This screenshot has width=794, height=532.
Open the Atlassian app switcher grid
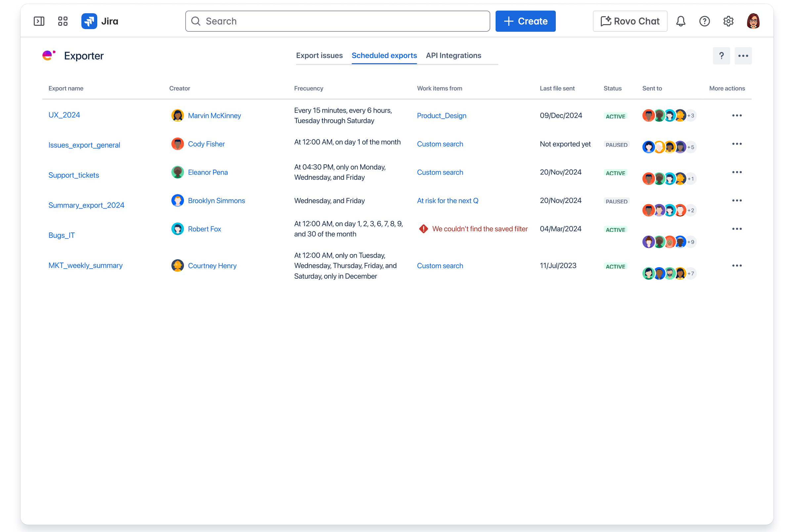pos(63,21)
